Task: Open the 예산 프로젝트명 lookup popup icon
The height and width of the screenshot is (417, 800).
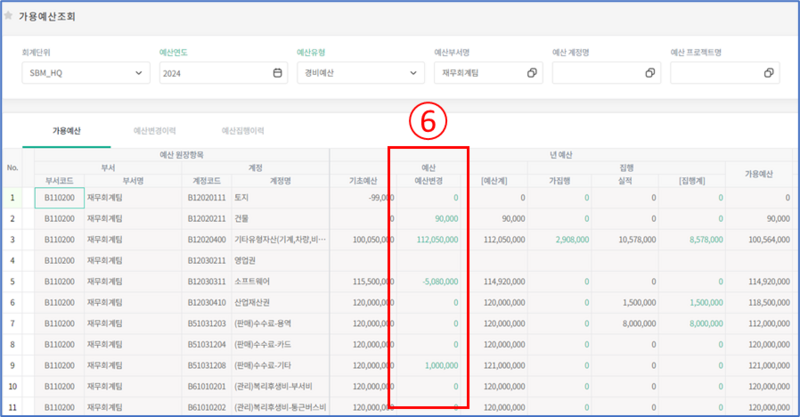Action: tap(769, 73)
